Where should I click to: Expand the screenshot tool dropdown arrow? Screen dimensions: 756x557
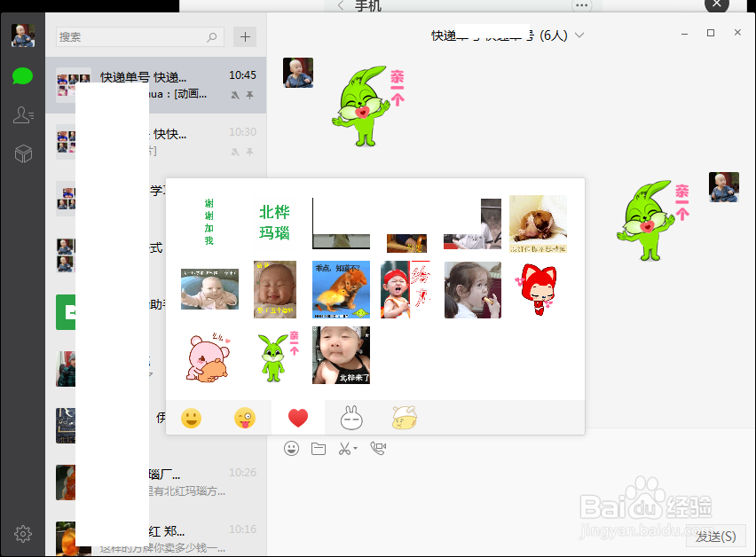pyautogui.click(x=356, y=447)
